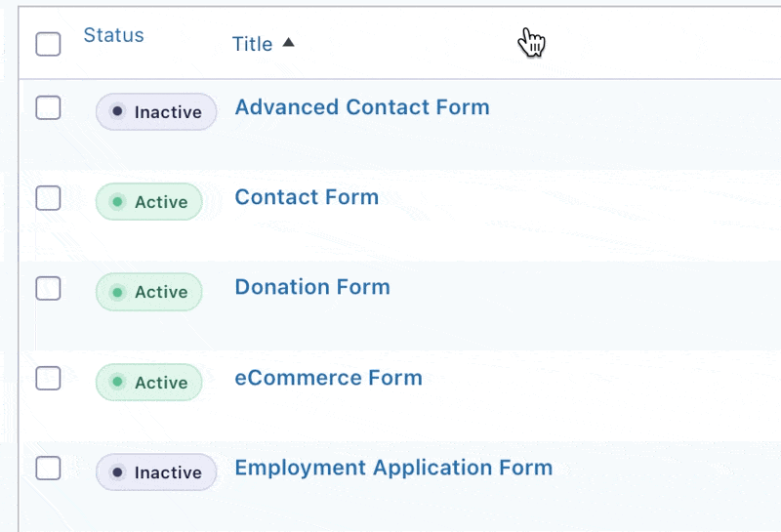Open the Advanced Contact Form
Viewport: 781px width, 532px height.
[x=361, y=107]
